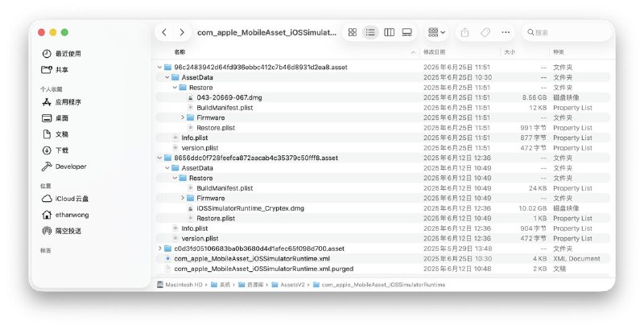Open the Group By dropdown
Screen dimensions: 644x329
[x=437, y=32]
